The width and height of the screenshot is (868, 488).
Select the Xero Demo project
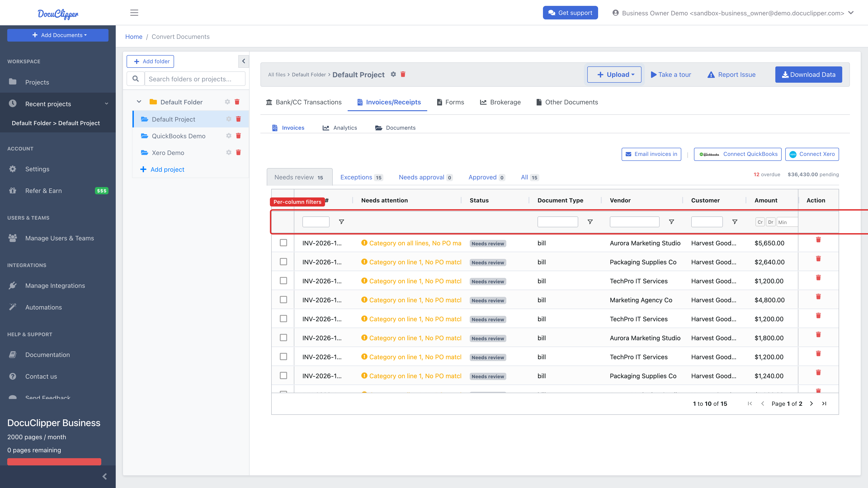coord(168,152)
